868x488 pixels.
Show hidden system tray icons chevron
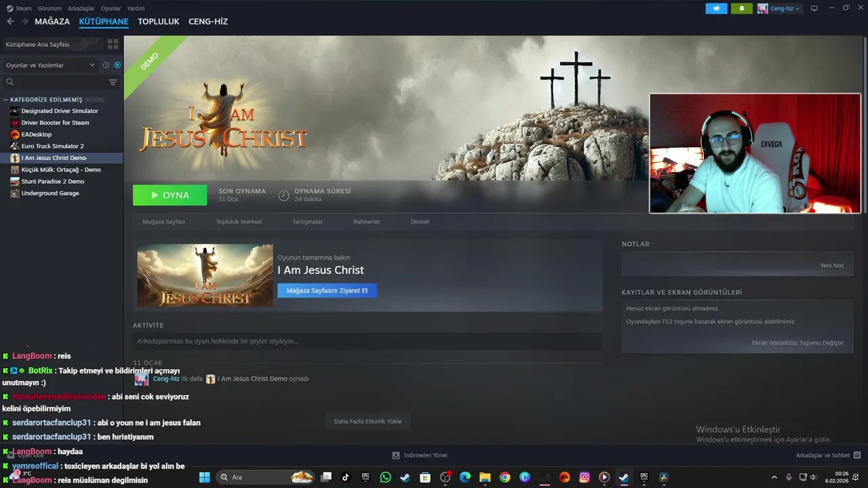pyautogui.click(x=774, y=477)
